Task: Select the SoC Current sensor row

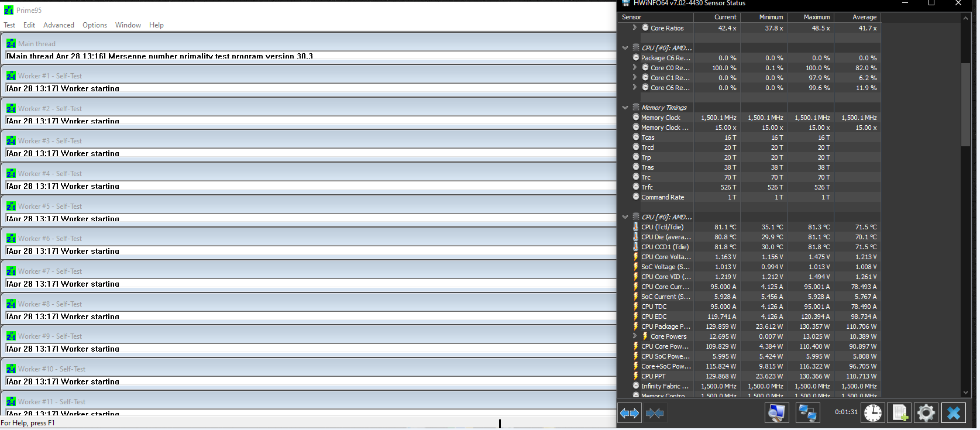Action: point(749,297)
